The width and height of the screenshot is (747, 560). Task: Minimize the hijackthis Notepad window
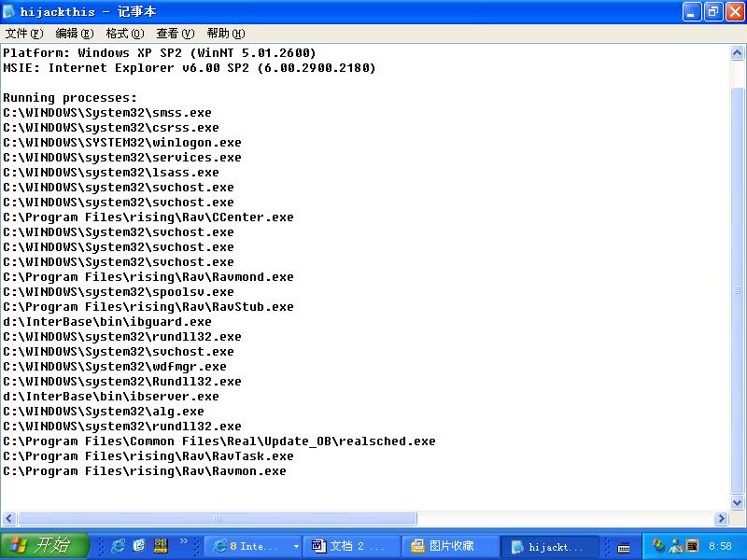click(x=692, y=12)
